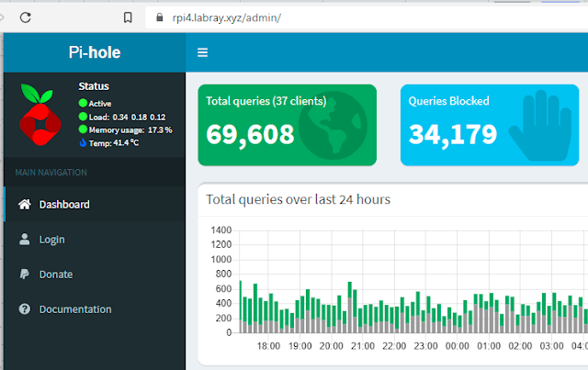Bookmark this page using the bookmark icon
Image resolution: width=588 pixels, height=370 pixels.
128,17
